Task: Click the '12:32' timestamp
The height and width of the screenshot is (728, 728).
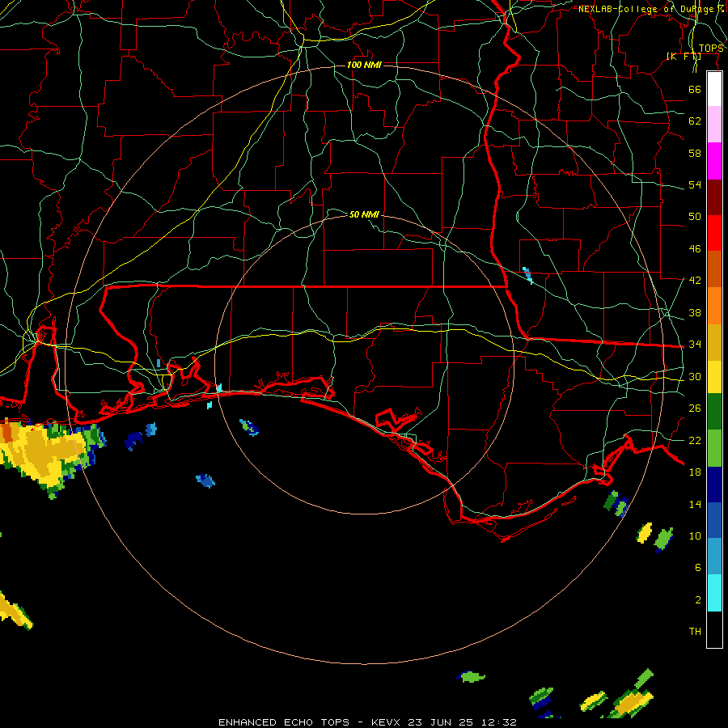Action: 498,722
